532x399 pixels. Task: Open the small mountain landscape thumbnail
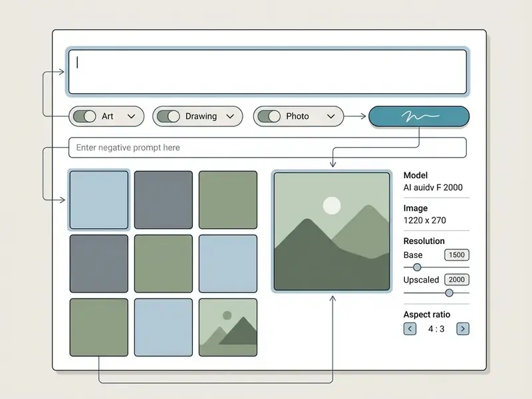(x=228, y=327)
